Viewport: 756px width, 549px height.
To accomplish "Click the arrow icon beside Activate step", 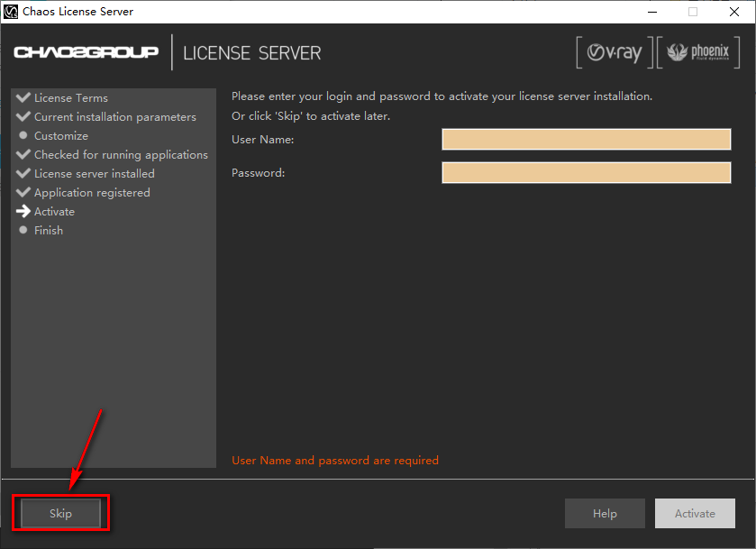I will tap(22, 211).
